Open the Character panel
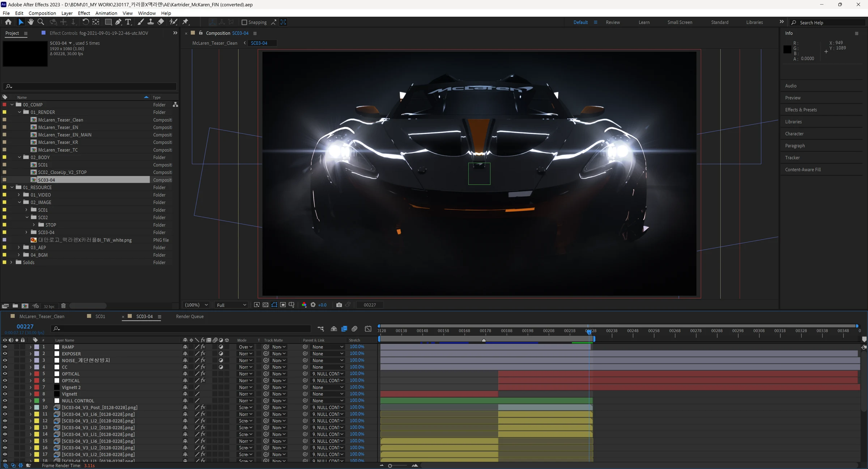 pyautogui.click(x=794, y=134)
